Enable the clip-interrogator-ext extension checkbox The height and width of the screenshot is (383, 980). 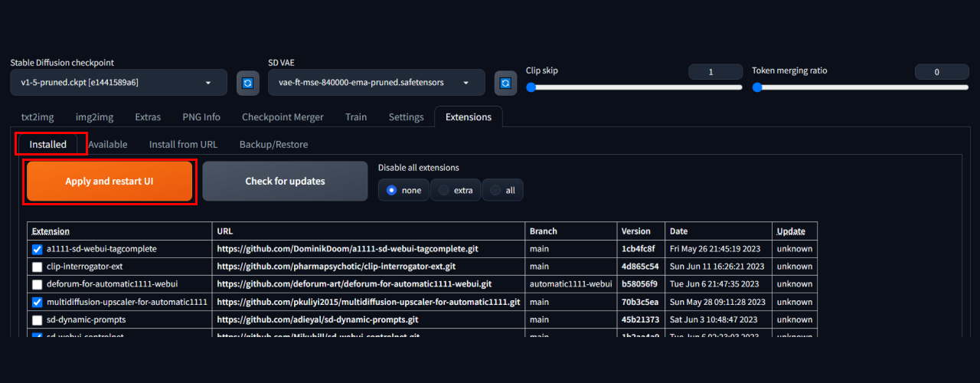37,267
